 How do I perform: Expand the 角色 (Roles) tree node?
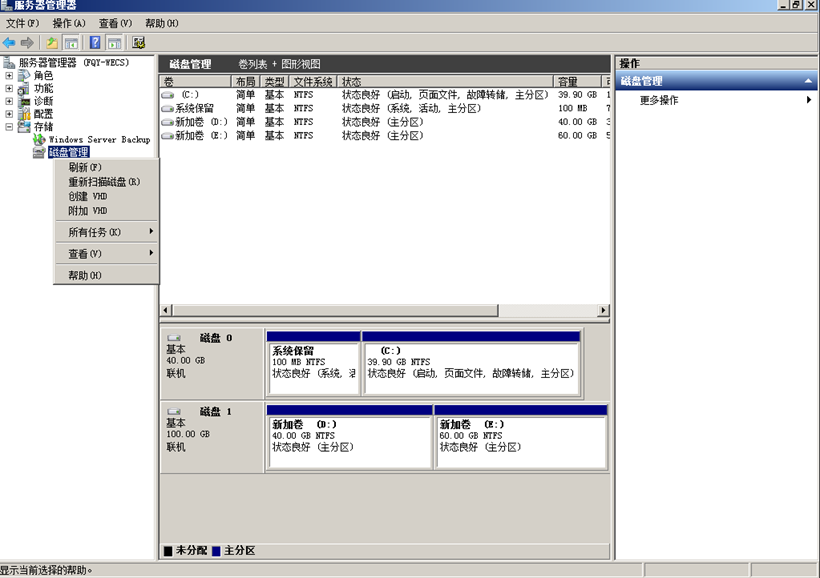tap(10, 75)
